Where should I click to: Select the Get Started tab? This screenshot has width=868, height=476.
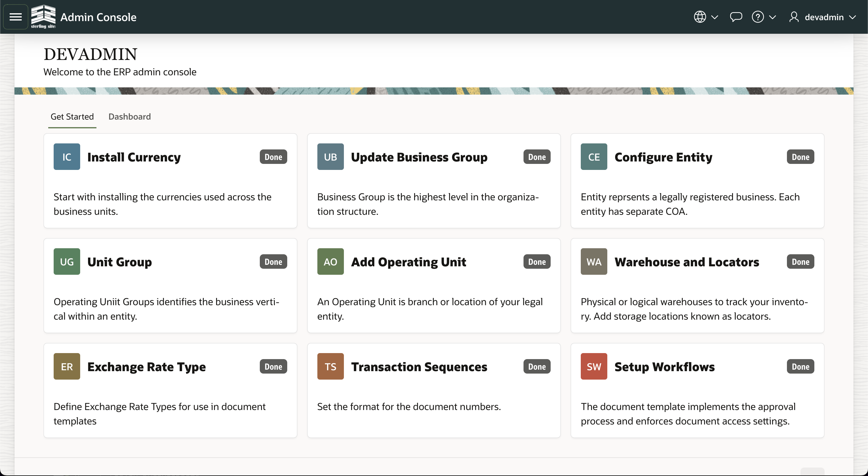[72, 117]
